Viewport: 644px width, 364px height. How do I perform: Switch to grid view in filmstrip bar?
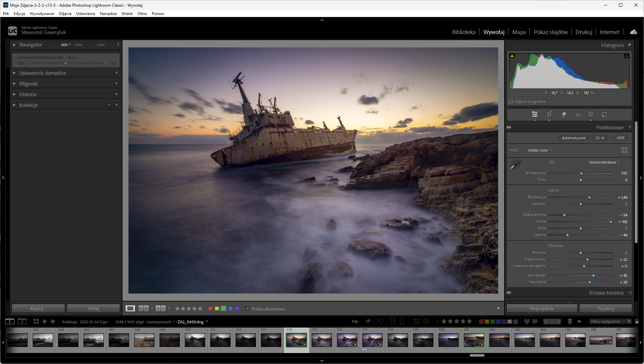(x=36, y=322)
